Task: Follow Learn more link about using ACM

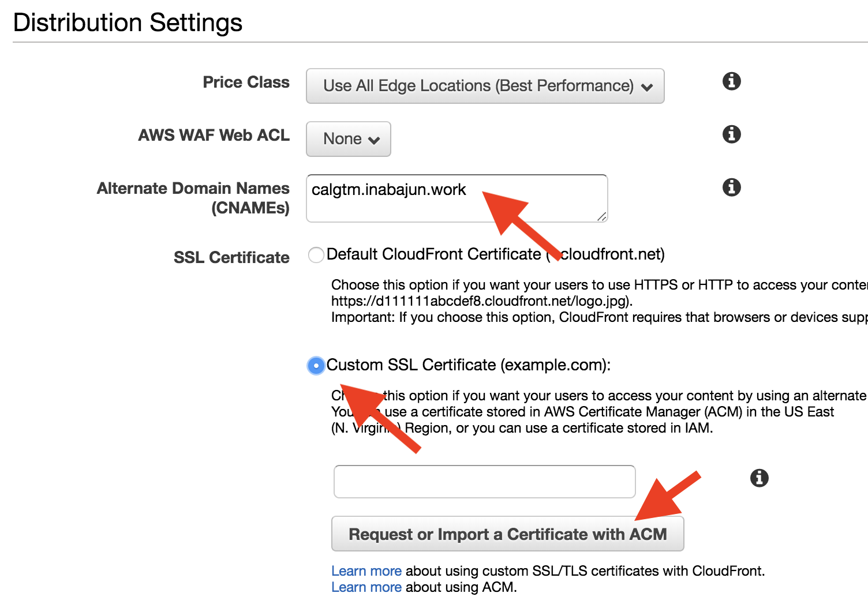Action: 366,587
